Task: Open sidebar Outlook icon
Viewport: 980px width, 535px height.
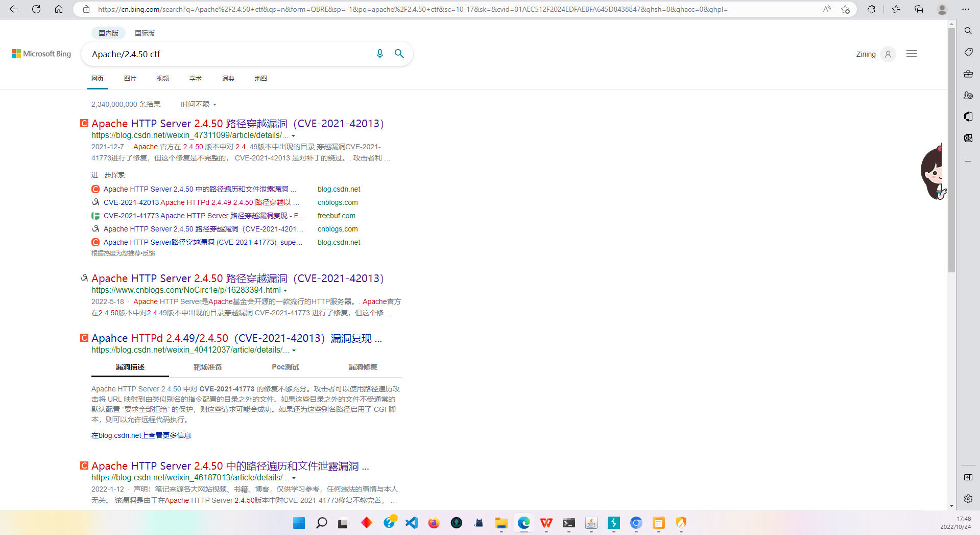Action: click(968, 138)
